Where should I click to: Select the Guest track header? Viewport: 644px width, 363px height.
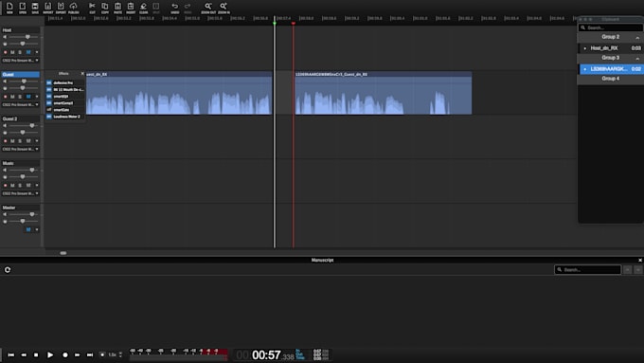click(x=21, y=75)
